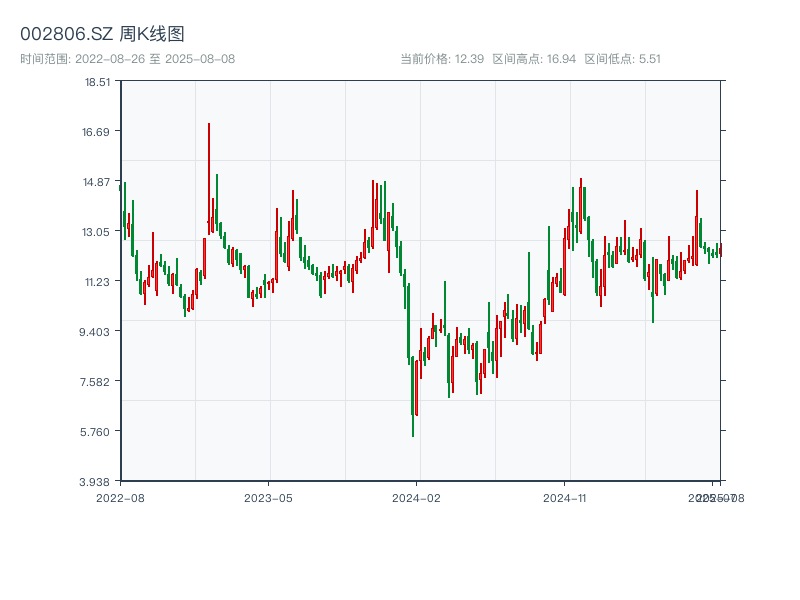Click the y-axis label 3.938
This screenshot has width=800, height=600.
coord(94,482)
